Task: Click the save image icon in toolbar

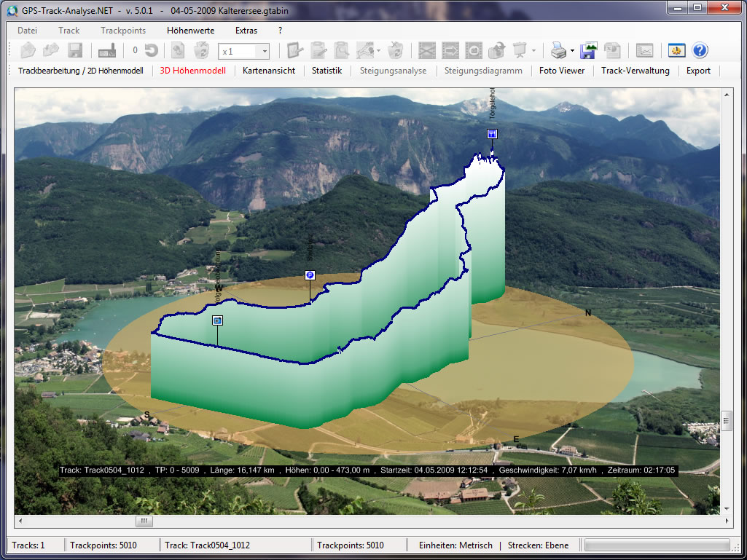Action: [x=588, y=50]
